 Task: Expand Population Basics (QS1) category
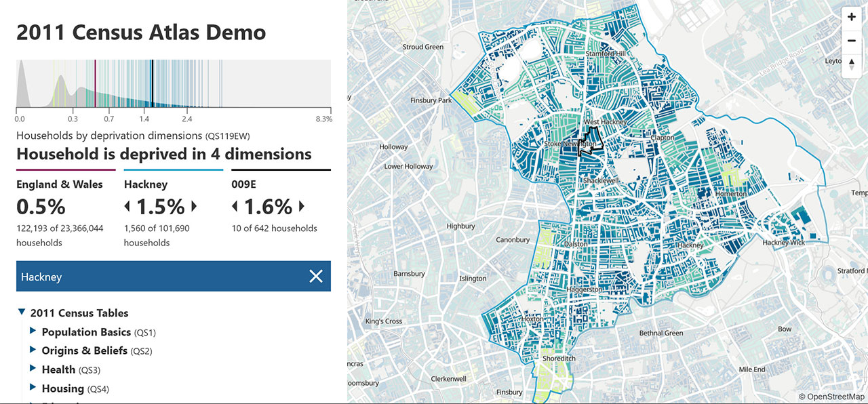(33, 331)
